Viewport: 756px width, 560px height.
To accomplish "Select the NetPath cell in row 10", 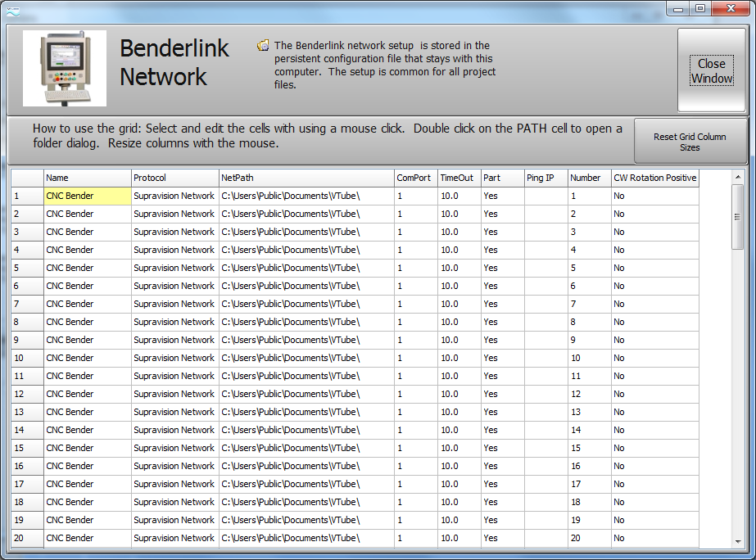I will (306, 358).
